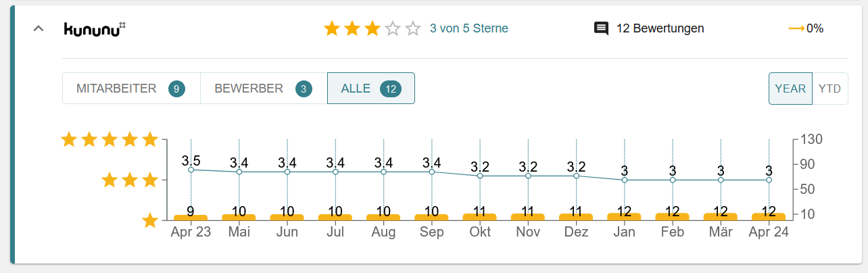Click the Okt rating data point
Viewport: 868px width, 273px height.
click(x=480, y=176)
